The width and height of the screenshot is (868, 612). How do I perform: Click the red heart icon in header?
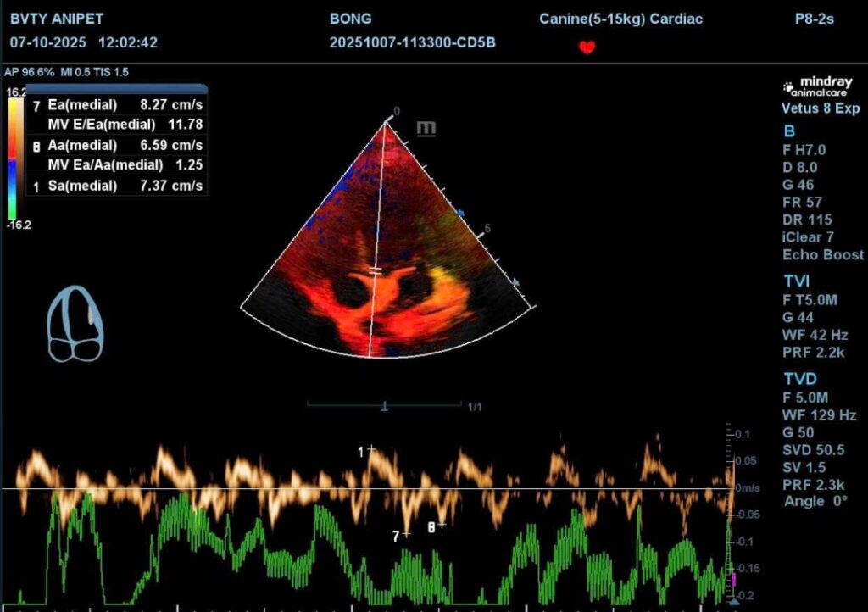tap(587, 47)
